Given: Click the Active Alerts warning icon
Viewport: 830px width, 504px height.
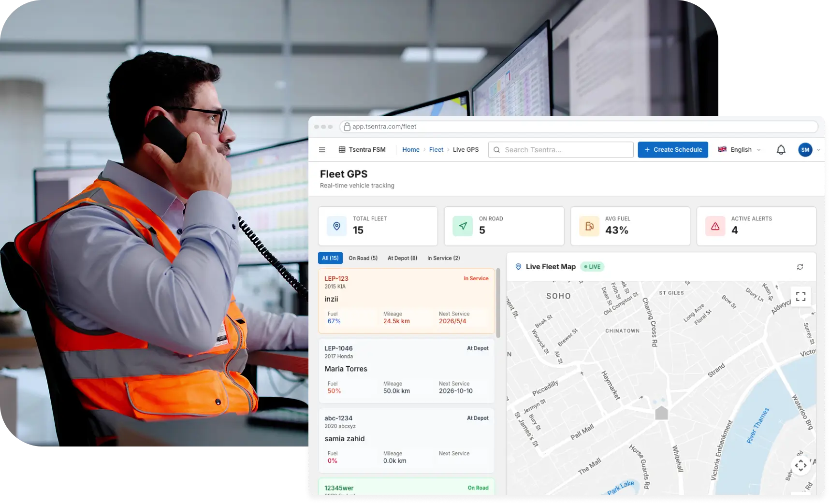Looking at the screenshot, I should (715, 226).
